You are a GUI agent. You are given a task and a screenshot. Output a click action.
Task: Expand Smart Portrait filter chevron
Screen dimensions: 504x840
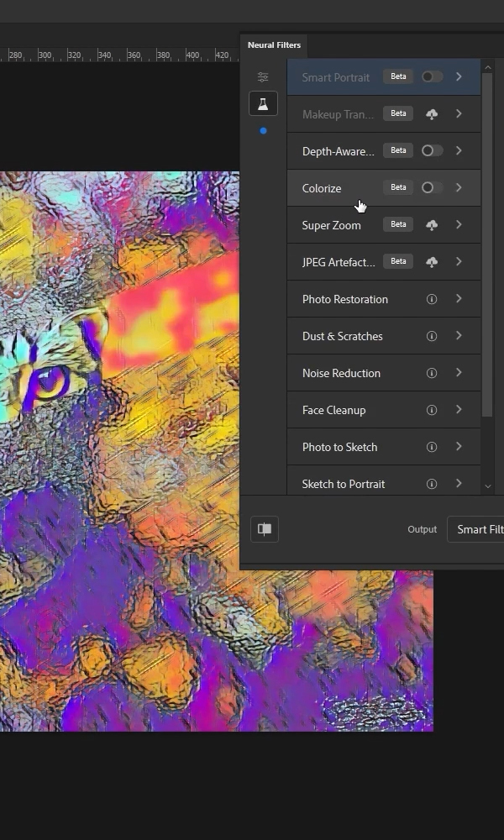click(x=459, y=76)
